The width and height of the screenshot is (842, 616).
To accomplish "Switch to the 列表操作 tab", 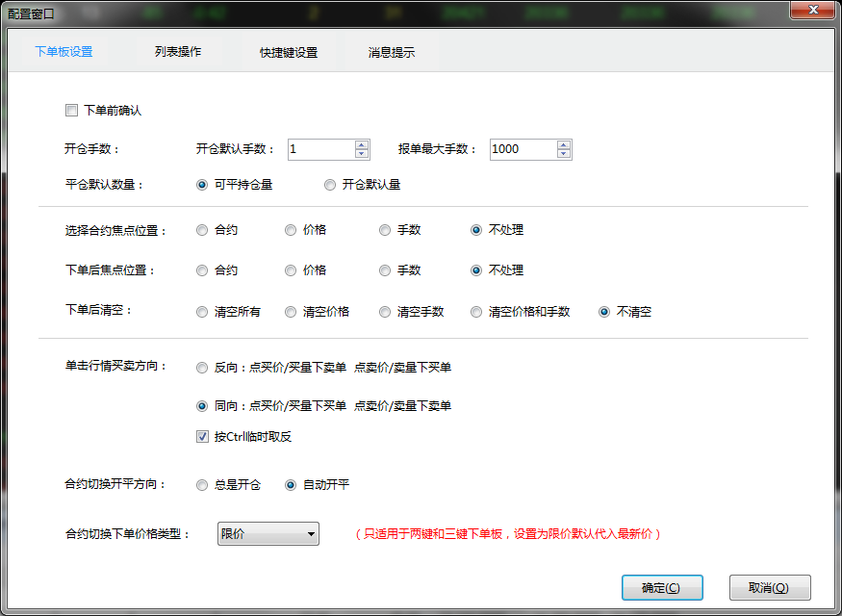I will [177, 52].
